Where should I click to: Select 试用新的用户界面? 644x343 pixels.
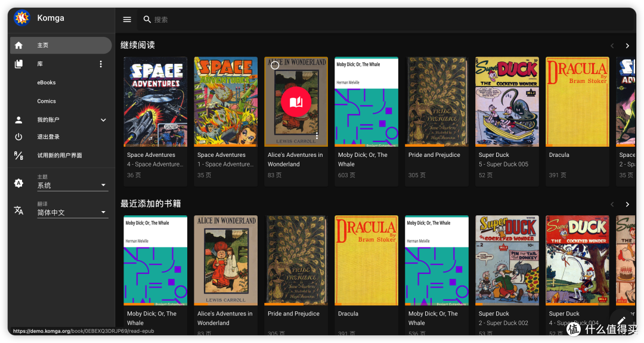[60, 155]
